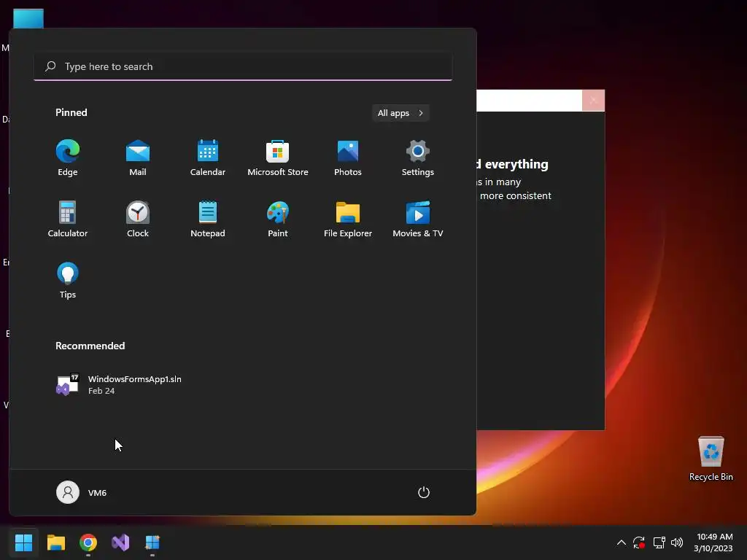Open the Tips app
747x560 pixels.
(68, 281)
